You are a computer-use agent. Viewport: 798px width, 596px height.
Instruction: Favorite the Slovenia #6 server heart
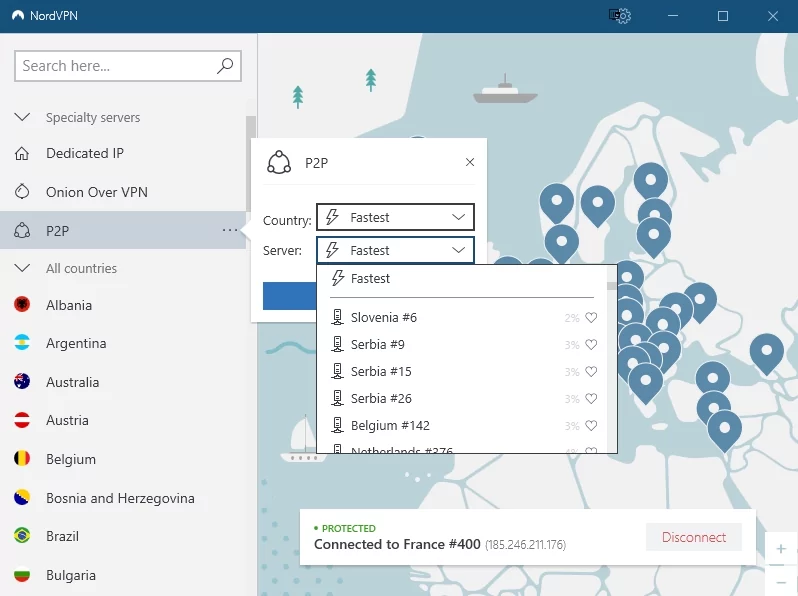point(591,318)
